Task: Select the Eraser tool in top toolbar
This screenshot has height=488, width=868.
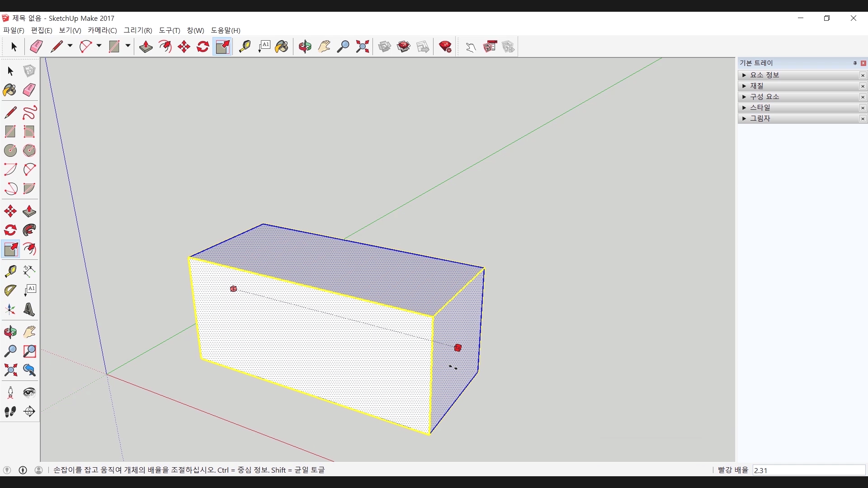Action: (36, 47)
